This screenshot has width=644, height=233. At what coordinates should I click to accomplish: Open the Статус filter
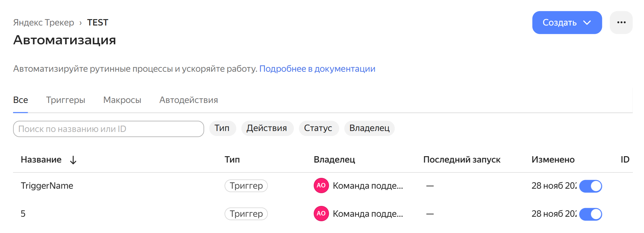point(318,128)
